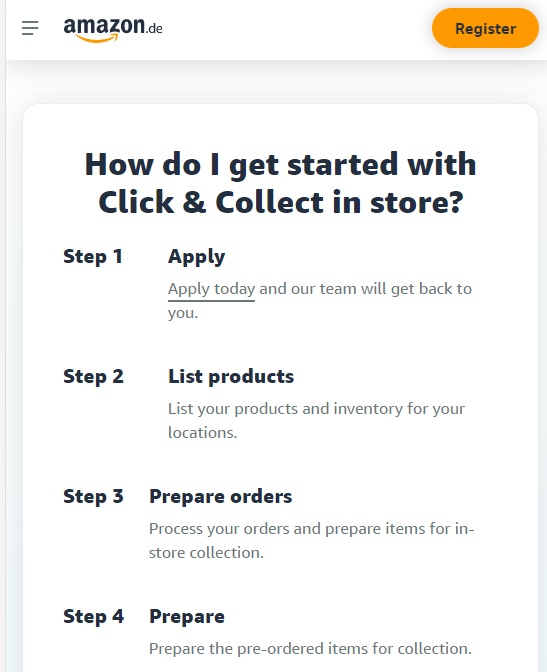Click the gray background above the white card
This screenshot has width=547, height=672.
coord(276,81)
